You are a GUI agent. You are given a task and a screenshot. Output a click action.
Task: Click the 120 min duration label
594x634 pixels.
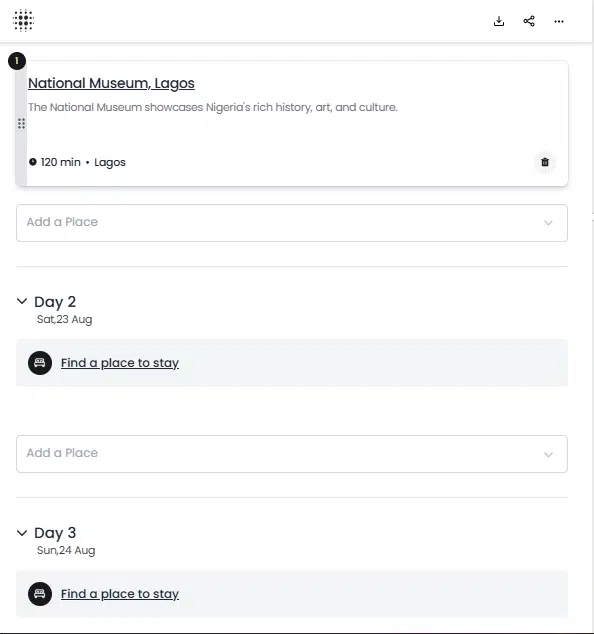click(x=60, y=162)
